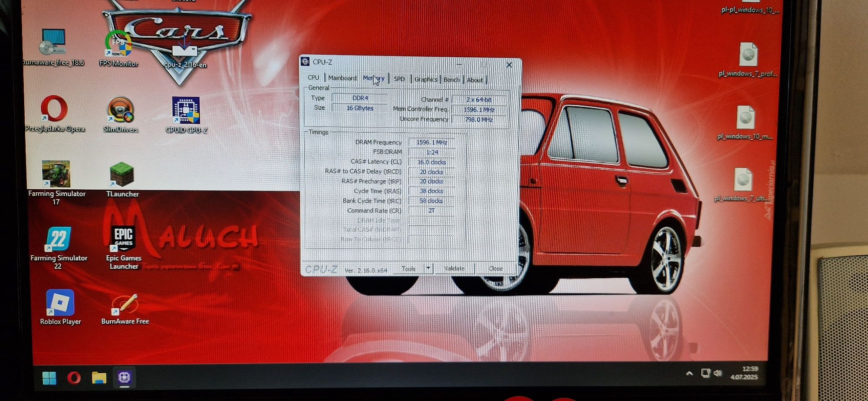This screenshot has height=401, width=868.
Task: Click the Command Rate 2T value
Action: point(431,210)
